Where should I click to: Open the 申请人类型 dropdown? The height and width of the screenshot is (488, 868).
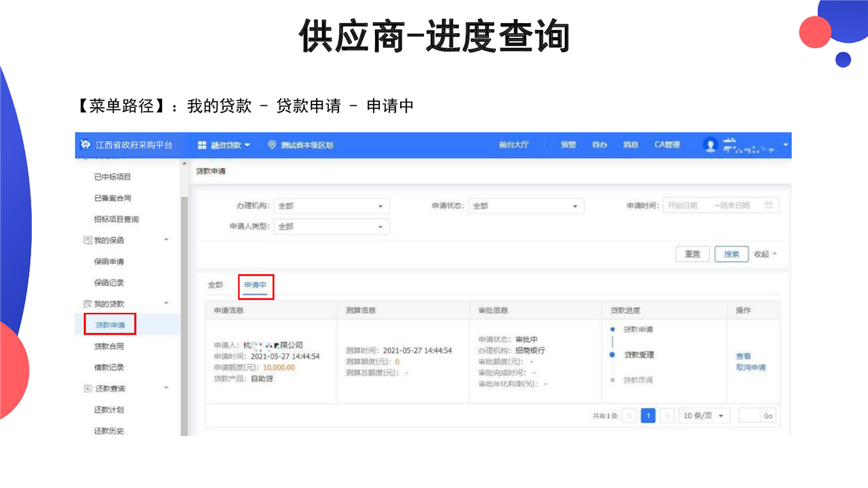tap(331, 227)
